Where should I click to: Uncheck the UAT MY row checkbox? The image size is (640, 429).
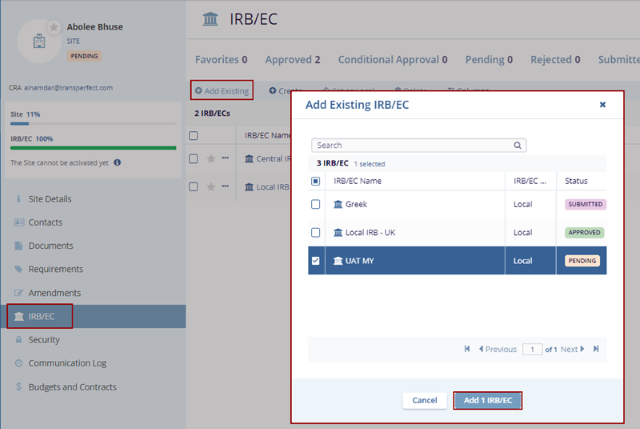point(316,261)
